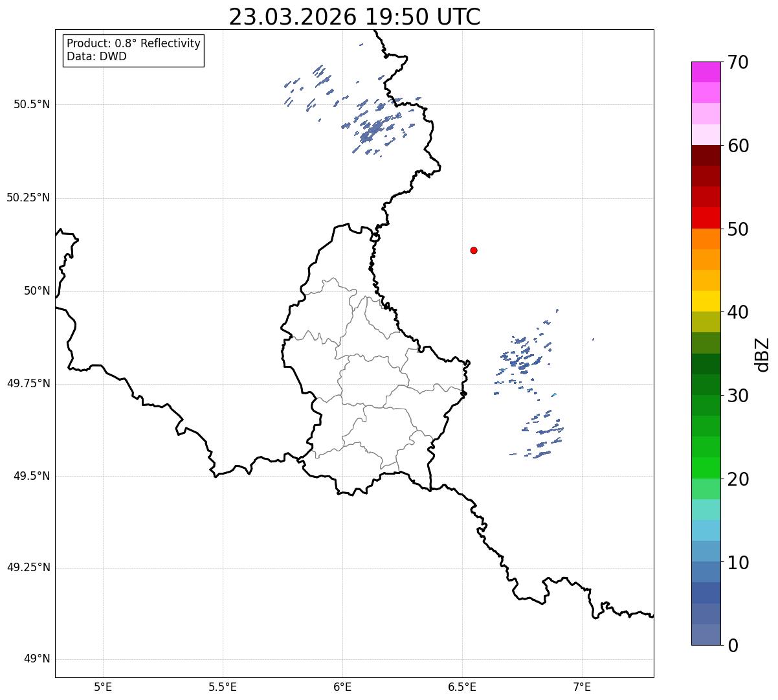The height and width of the screenshot is (700, 778).
Task: Click the latitude label 49°N
Action: 37,659
